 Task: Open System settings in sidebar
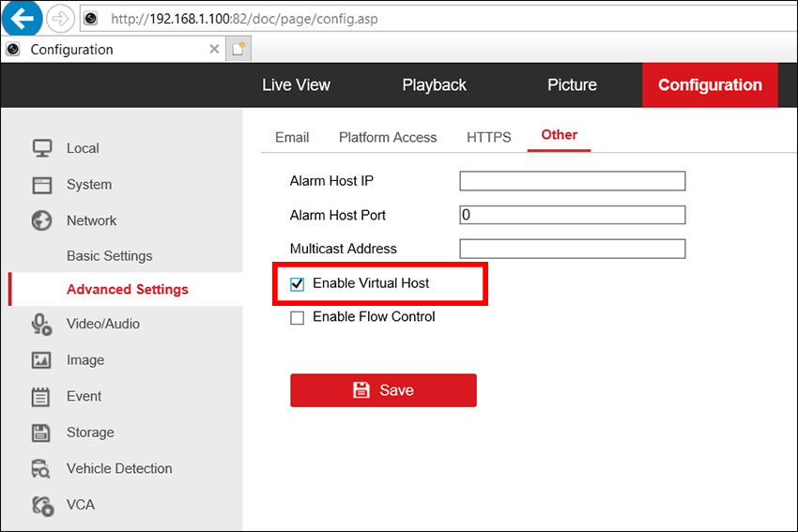(89, 185)
